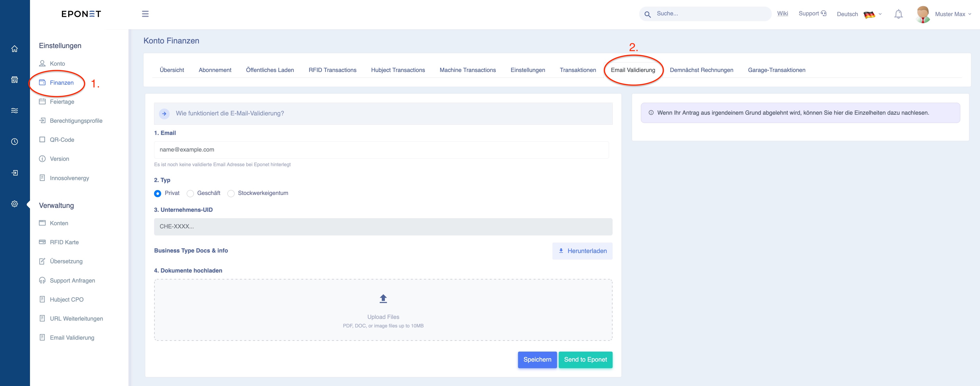Click the charging station icon in rail
This screenshot has height=386, width=980.
pyautogui.click(x=14, y=80)
